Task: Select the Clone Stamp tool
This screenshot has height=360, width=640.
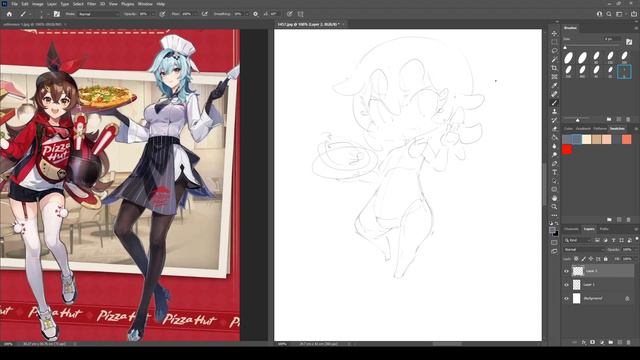Action: tap(554, 111)
